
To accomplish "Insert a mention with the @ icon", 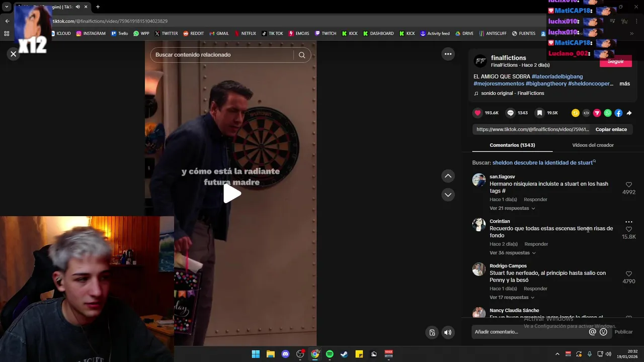I will [593, 332].
